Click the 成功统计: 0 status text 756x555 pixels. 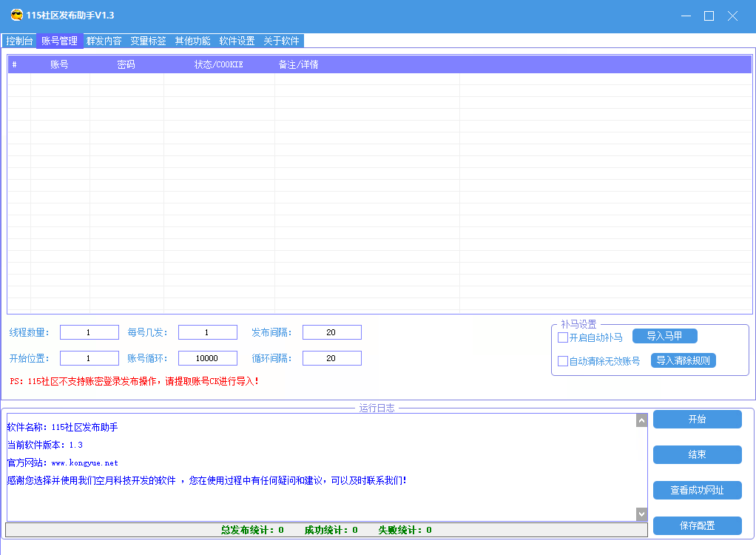[x=331, y=530]
